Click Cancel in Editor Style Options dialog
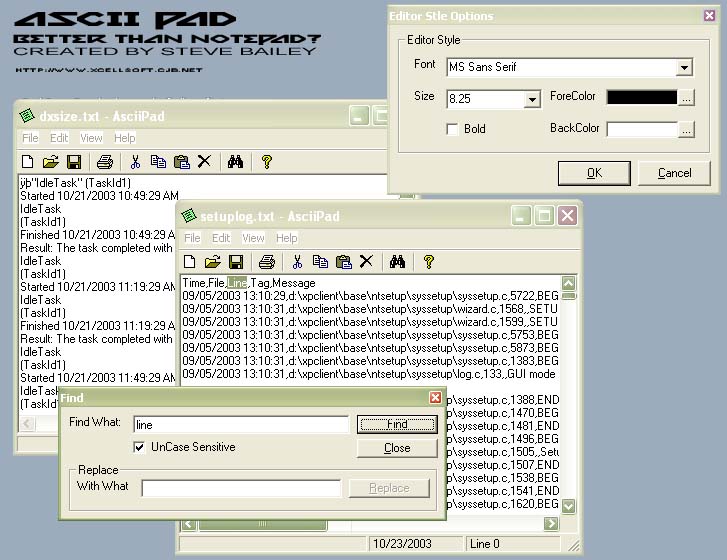This screenshot has height=560, width=727. point(675,173)
